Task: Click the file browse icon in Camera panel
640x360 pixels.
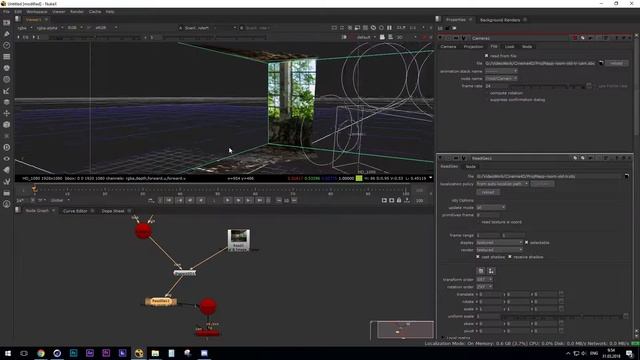Action: tap(601, 63)
